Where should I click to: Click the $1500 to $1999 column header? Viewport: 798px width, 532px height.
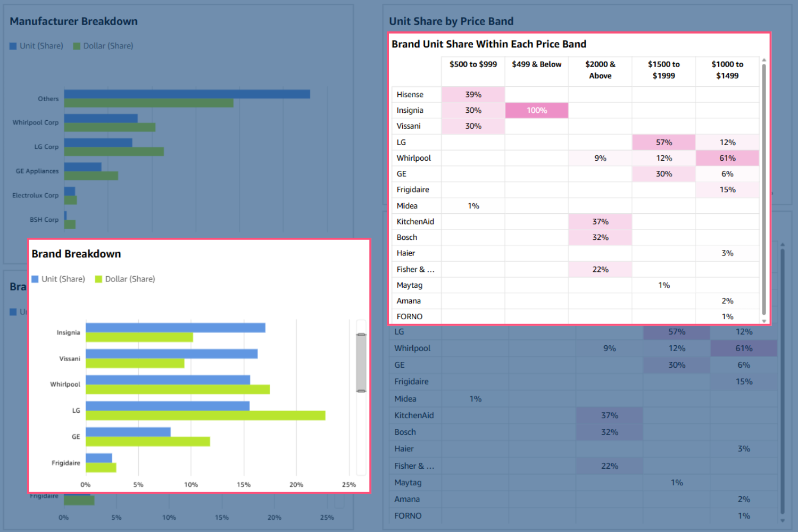pyautogui.click(x=663, y=70)
